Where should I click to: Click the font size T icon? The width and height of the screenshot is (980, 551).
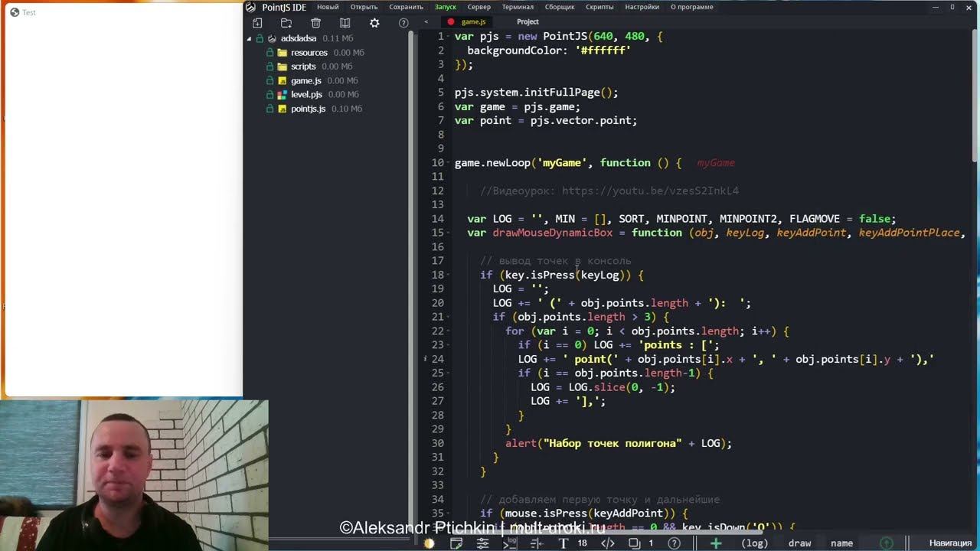563,543
